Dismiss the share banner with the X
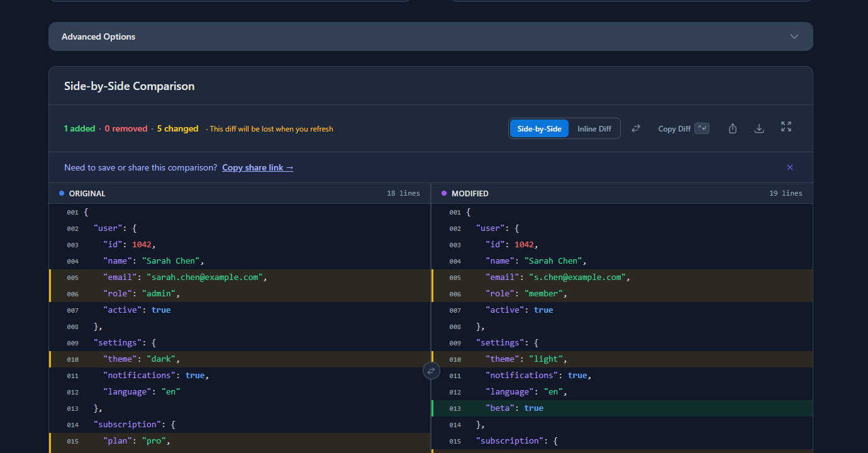868x453 pixels. click(x=790, y=167)
